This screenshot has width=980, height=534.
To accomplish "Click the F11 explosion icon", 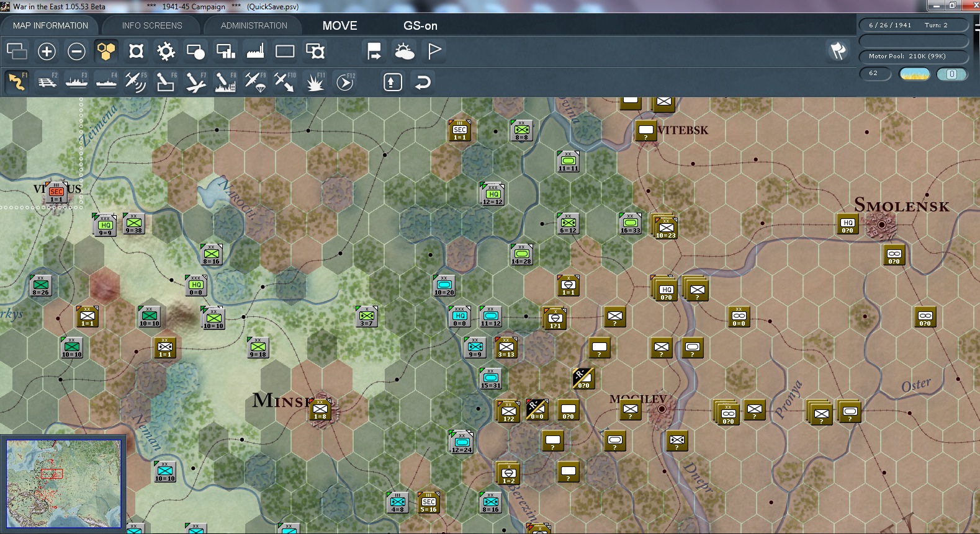I will 315,82.
